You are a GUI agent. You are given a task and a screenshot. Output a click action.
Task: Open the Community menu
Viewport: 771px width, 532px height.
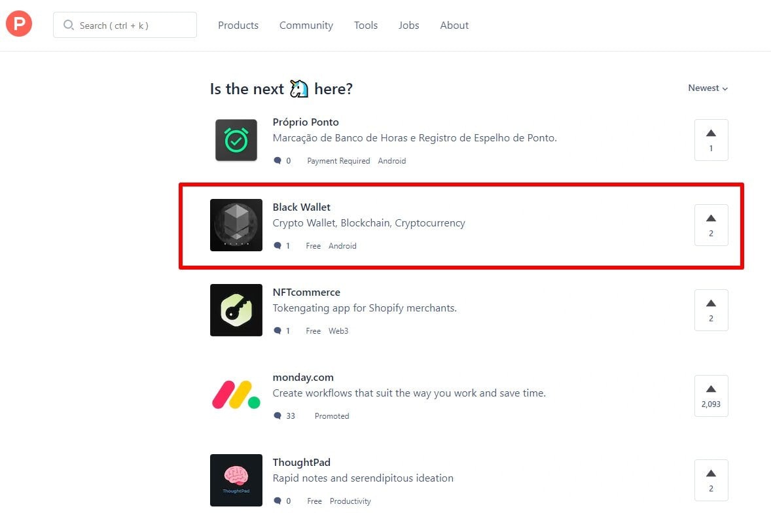point(306,25)
